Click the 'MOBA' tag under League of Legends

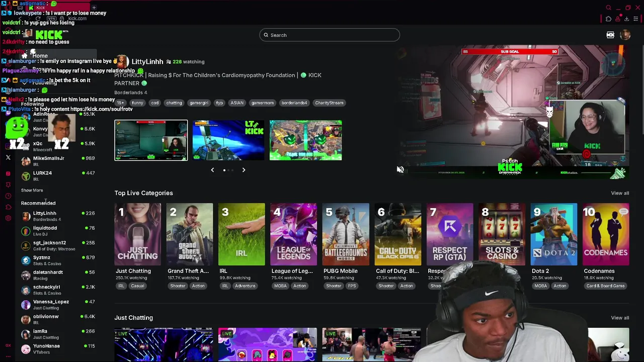click(x=280, y=286)
